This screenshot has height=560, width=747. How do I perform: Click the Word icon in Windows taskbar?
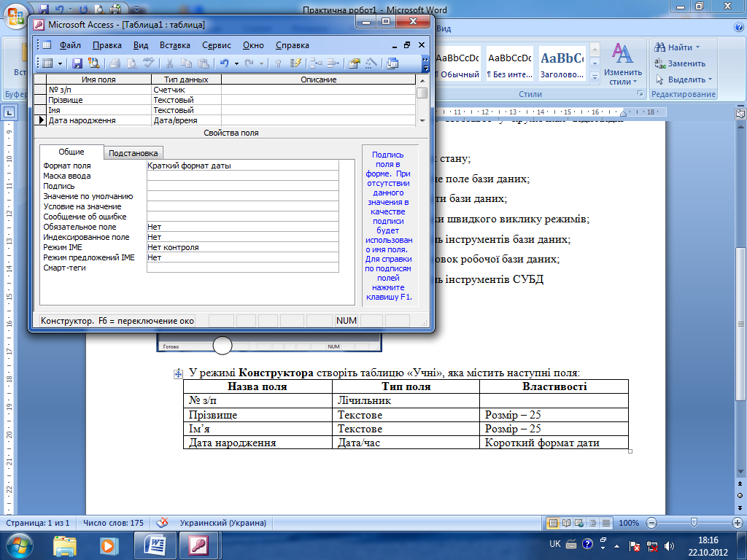[155, 545]
